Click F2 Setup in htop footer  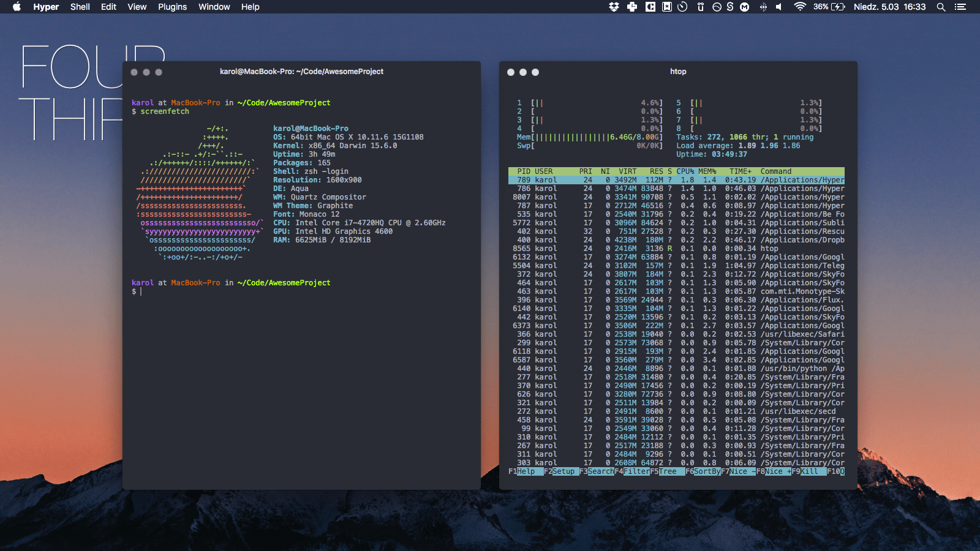click(x=562, y=471)
